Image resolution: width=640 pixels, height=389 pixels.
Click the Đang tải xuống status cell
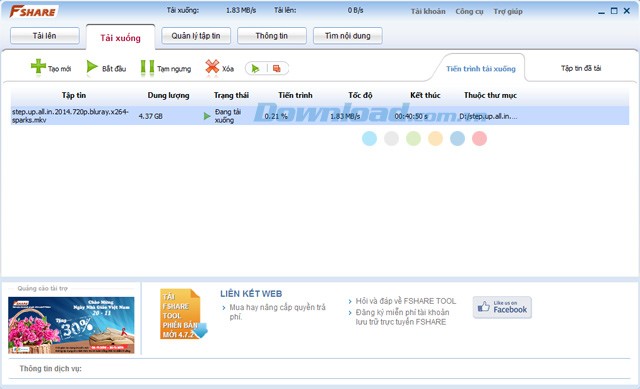click(x=228, y=116)
